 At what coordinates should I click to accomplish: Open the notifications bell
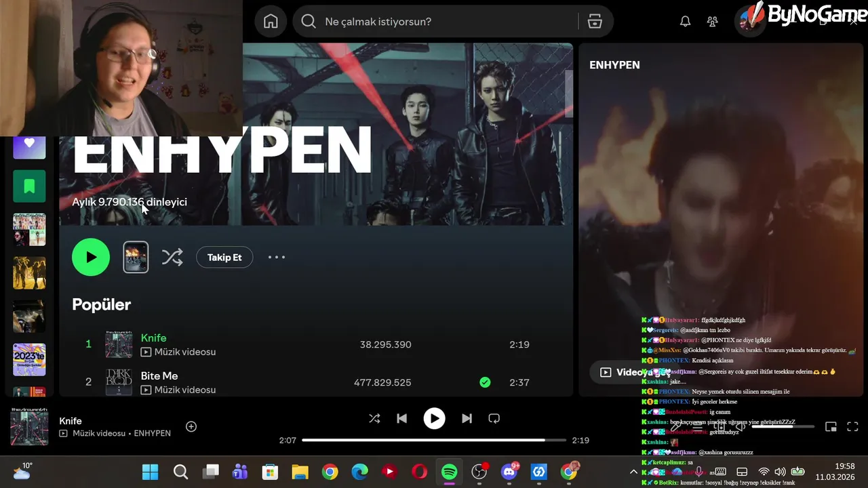[685, 22]
